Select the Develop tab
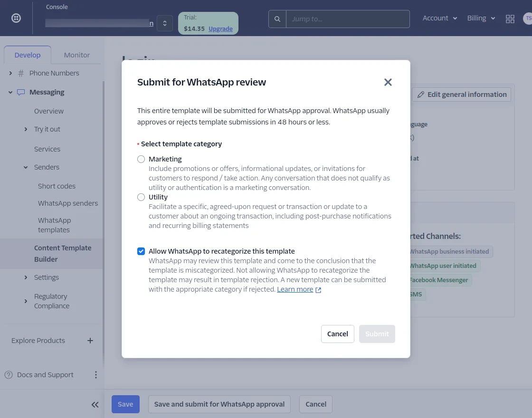 pos(28,55)
